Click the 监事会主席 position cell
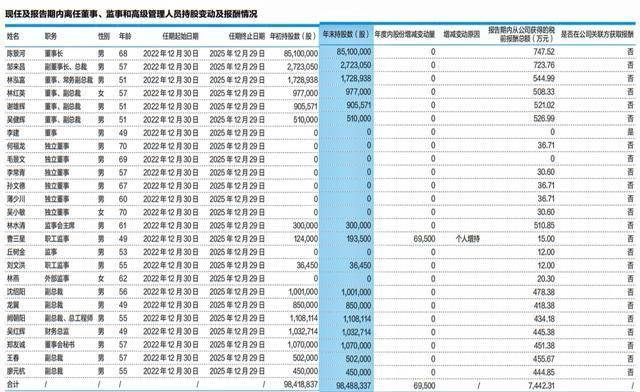This screenshot has width=640, height=392. [x=60, y=225]
